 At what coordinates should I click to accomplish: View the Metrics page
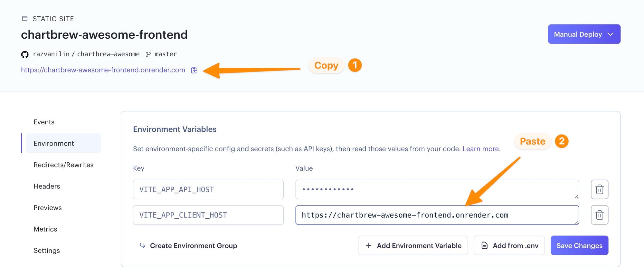click(45, 229)
